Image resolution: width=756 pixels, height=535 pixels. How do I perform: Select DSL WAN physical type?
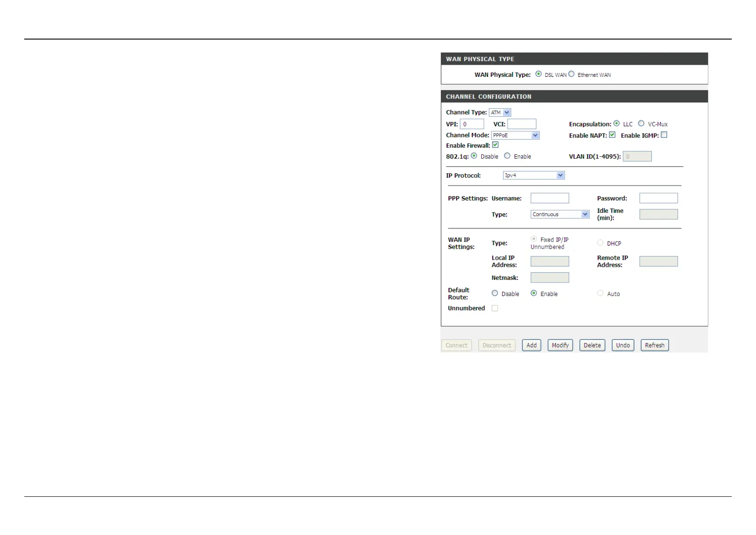coord(538,74)
